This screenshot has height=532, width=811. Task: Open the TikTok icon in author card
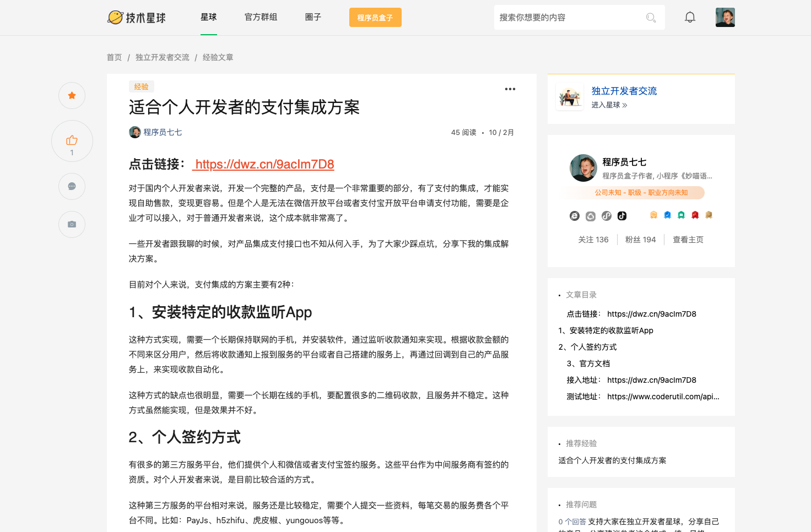[x=622, y=216]
